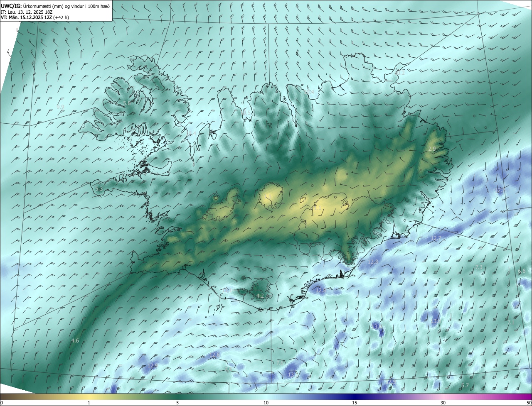532x406 pixels.
Task: Click the 0 tick label on the colour scale
Action: tap(2, 403)
